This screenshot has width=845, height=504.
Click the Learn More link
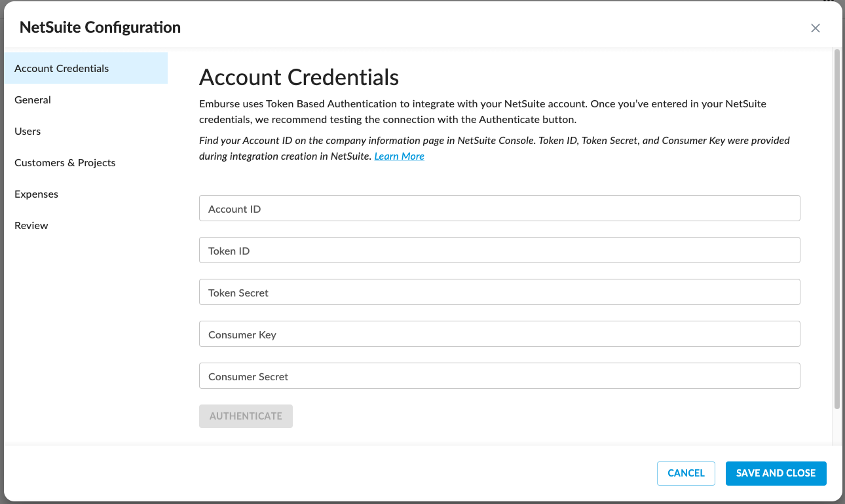click(x=399, y=156)
